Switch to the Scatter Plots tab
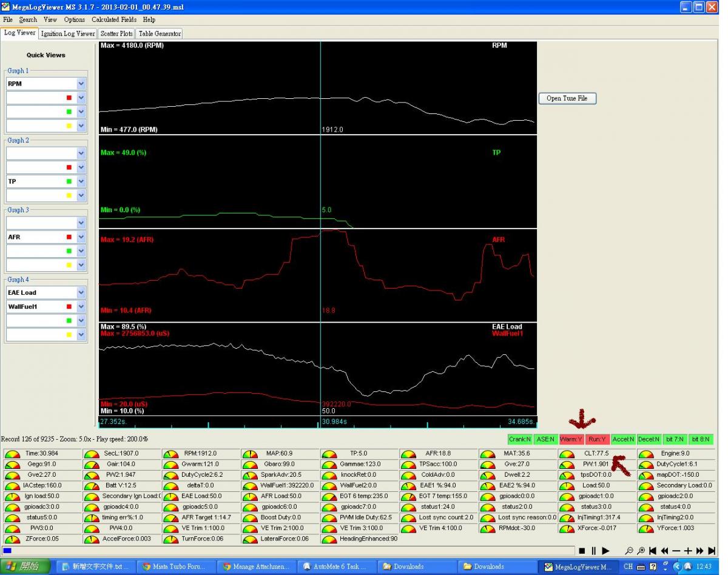The height and width of the screenshot is (575, 728). coord(116,34)
